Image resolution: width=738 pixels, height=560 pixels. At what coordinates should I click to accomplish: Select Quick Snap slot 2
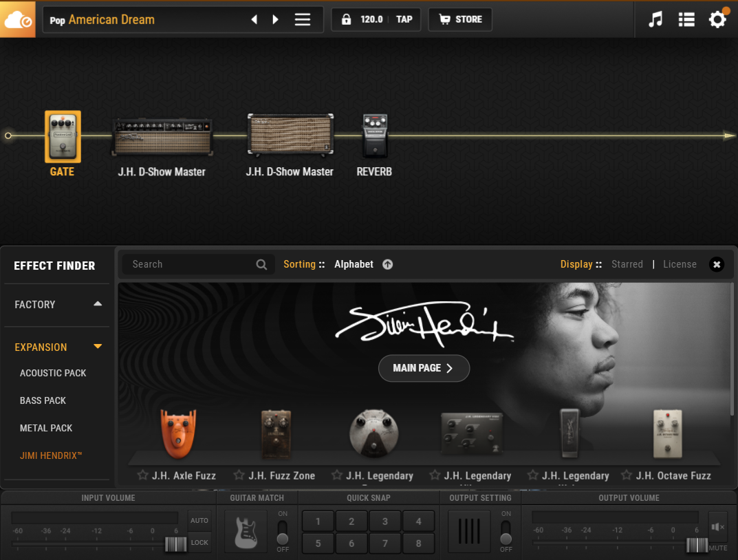pyautogui.click(x=351, y=521)
